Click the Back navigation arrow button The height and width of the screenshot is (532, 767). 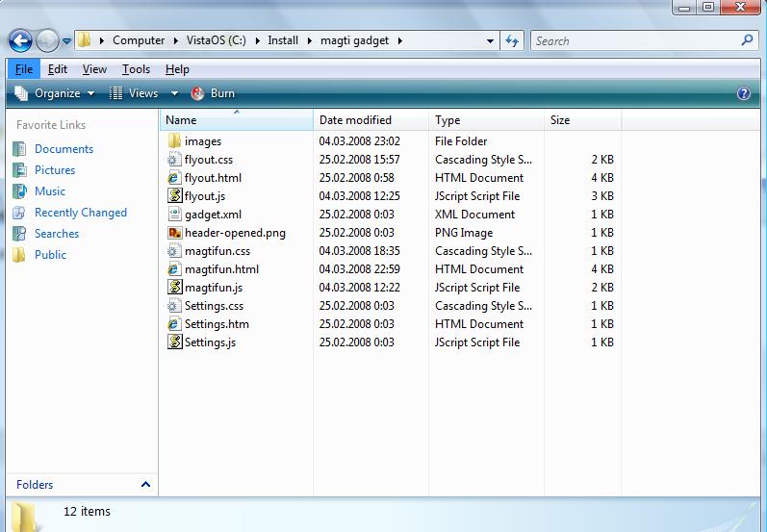(21, 40)
